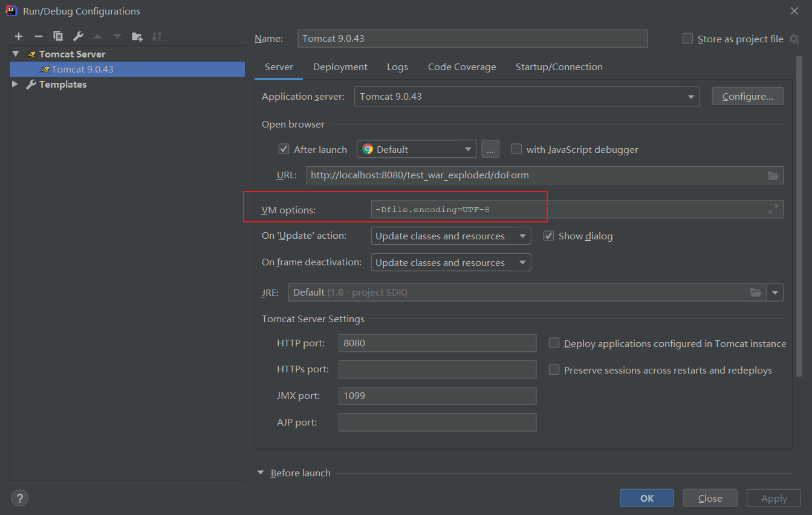
Task: Click the JMX port field
Action: [437, 396]
